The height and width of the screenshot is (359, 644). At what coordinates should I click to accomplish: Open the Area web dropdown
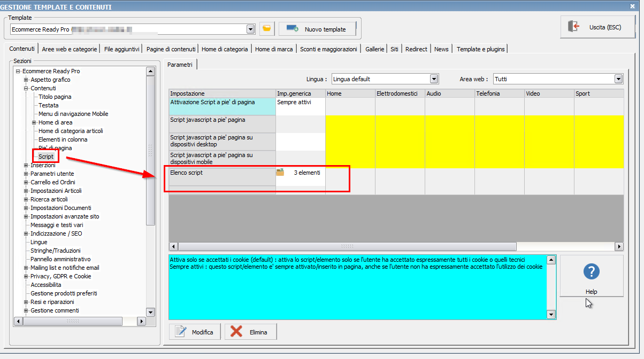coord(619,79)
